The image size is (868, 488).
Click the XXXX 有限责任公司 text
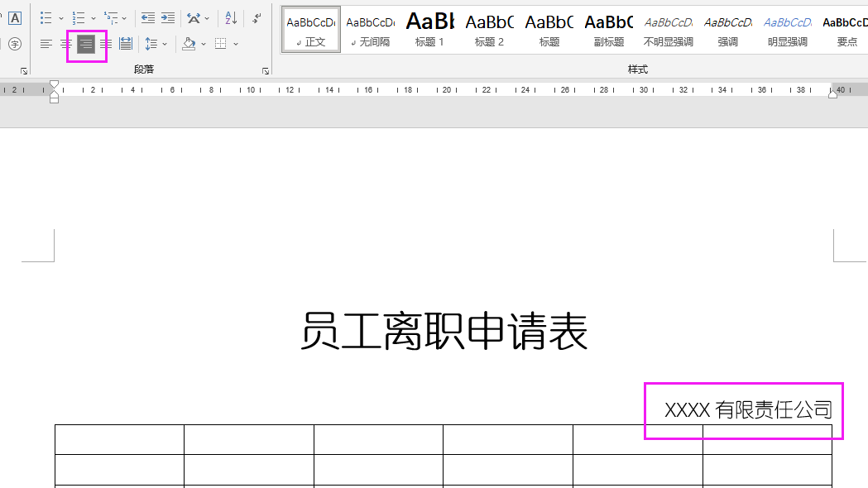click(742, 409)
